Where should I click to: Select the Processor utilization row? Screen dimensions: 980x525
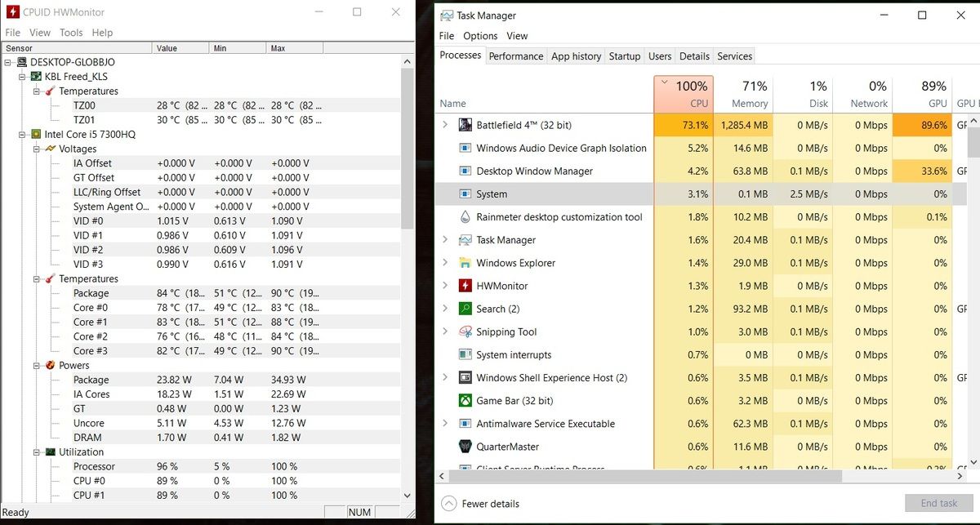(x=203, y=466)
